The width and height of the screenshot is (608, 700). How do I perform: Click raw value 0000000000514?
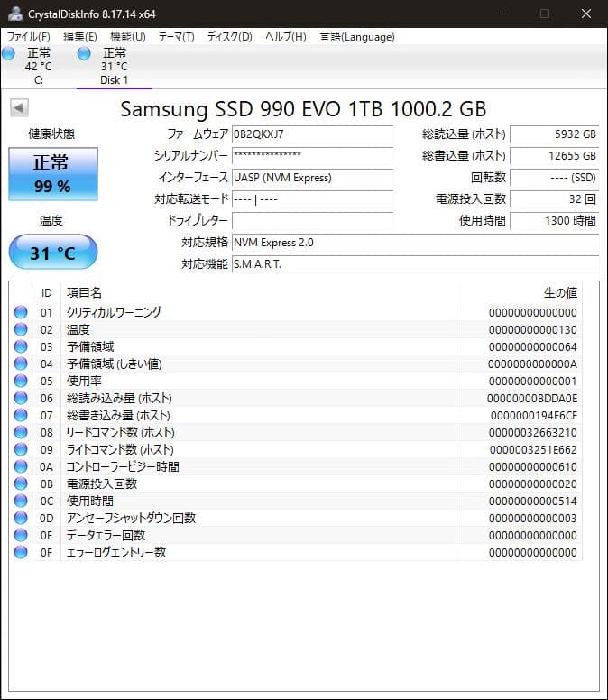tap(532, 502)
